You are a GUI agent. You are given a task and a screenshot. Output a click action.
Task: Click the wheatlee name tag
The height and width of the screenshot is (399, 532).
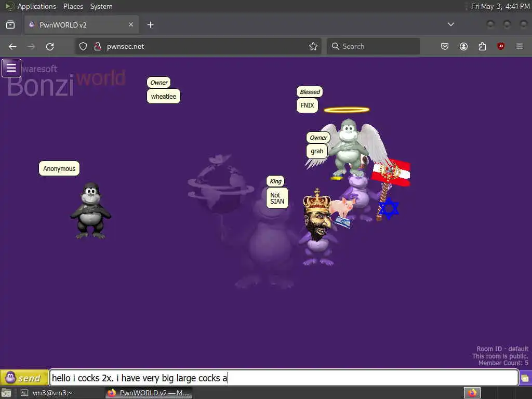[164, 96]
